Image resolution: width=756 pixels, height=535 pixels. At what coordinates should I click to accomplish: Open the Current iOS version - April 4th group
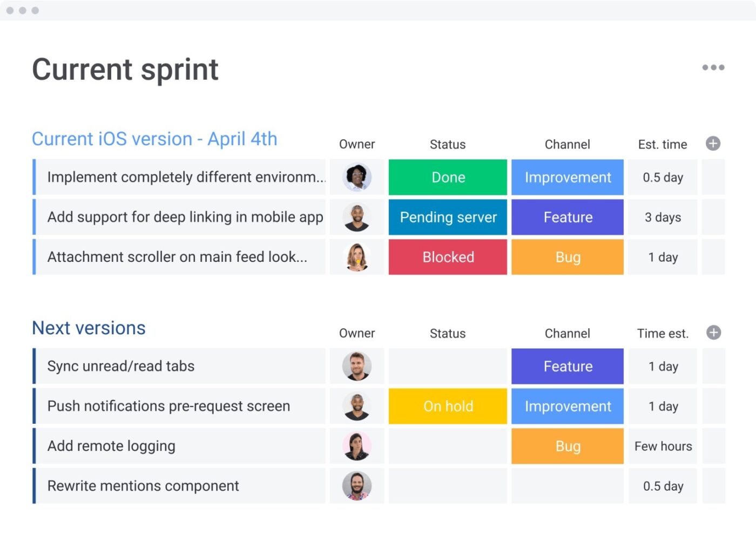(154, 139)
